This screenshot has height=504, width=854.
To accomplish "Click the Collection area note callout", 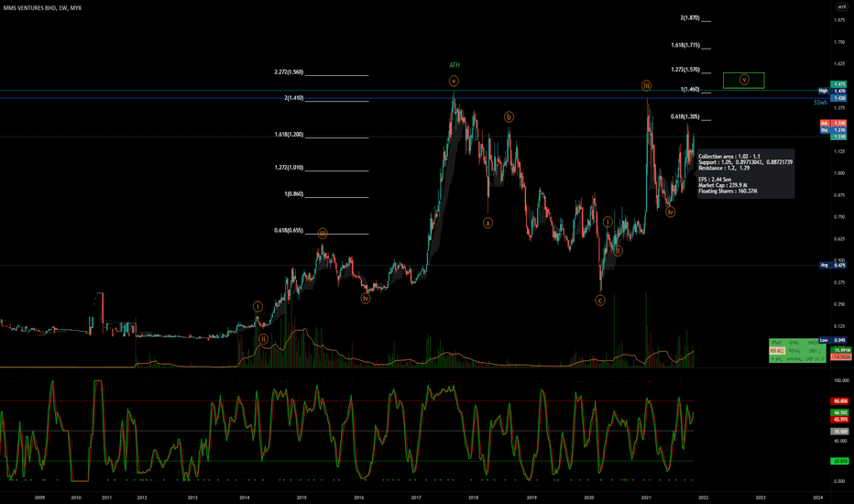I will [x=746, y=174].
